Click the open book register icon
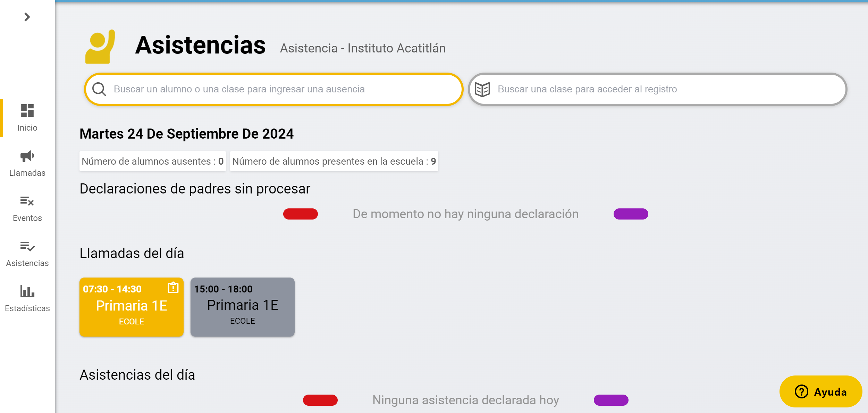The image size is (868, 413). 482,89
